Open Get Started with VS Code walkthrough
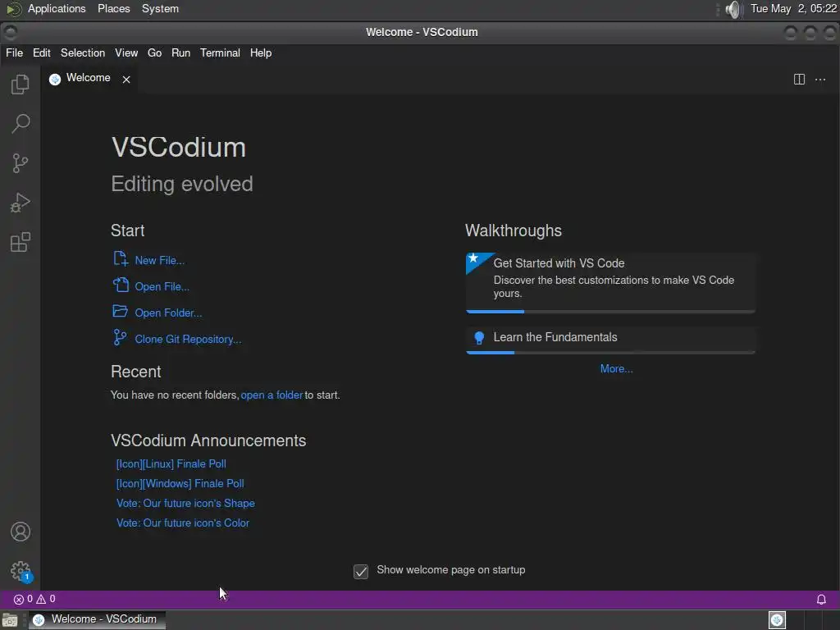This screenshot has height=630, width=840. [x=610, y=282]
